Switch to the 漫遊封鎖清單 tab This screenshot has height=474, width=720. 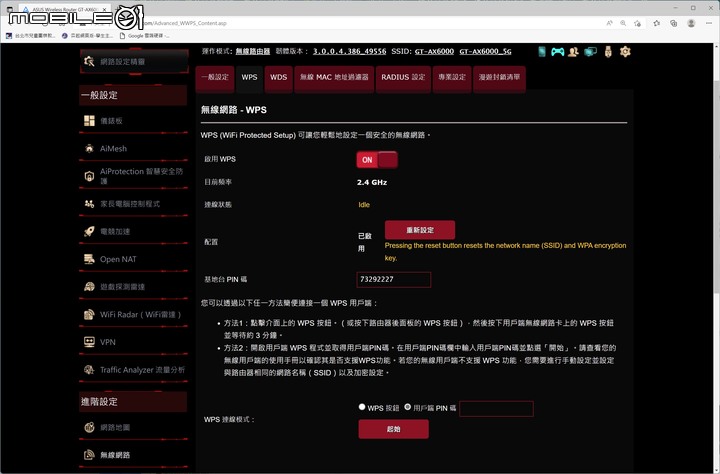tap(499, 78)
